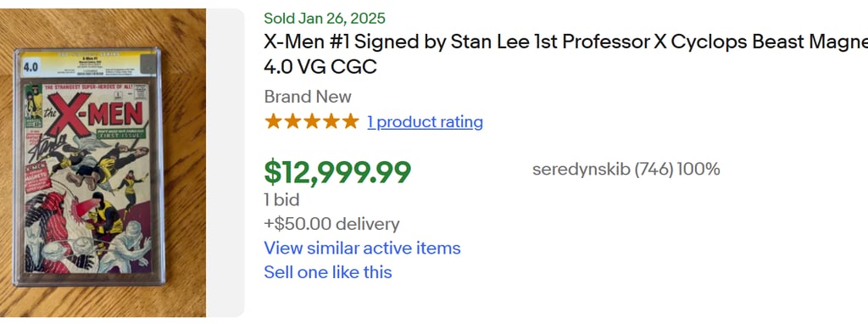
Task: Click the 4.0 VG CGC title line
Action: 320,66
